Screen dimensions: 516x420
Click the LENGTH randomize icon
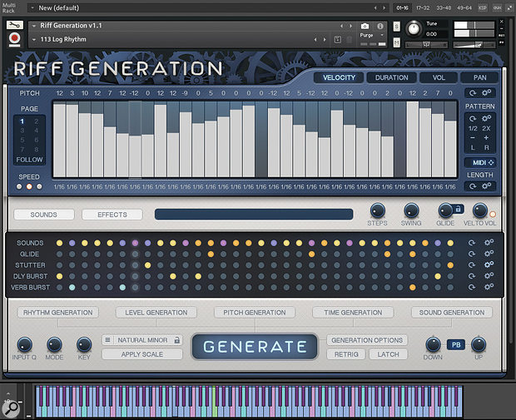click(473, 186)
